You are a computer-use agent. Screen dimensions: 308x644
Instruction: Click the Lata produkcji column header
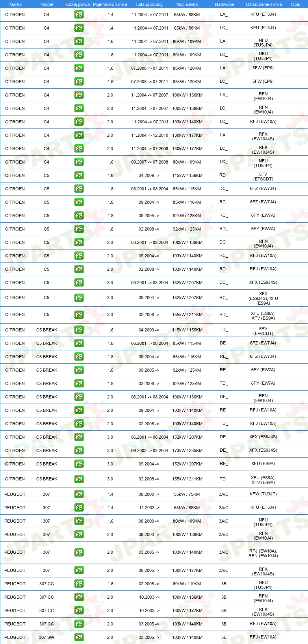150,4
